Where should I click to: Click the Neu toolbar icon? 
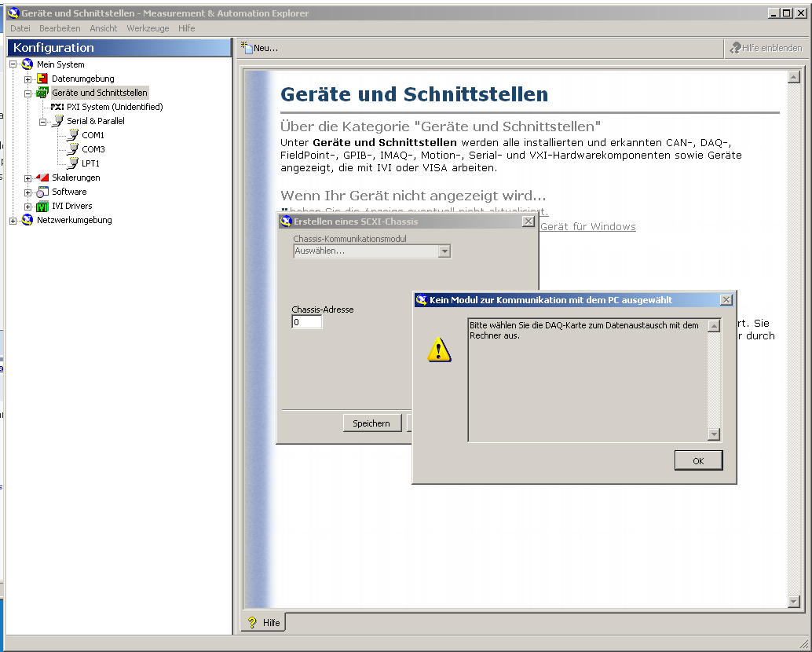click(247, 48)
